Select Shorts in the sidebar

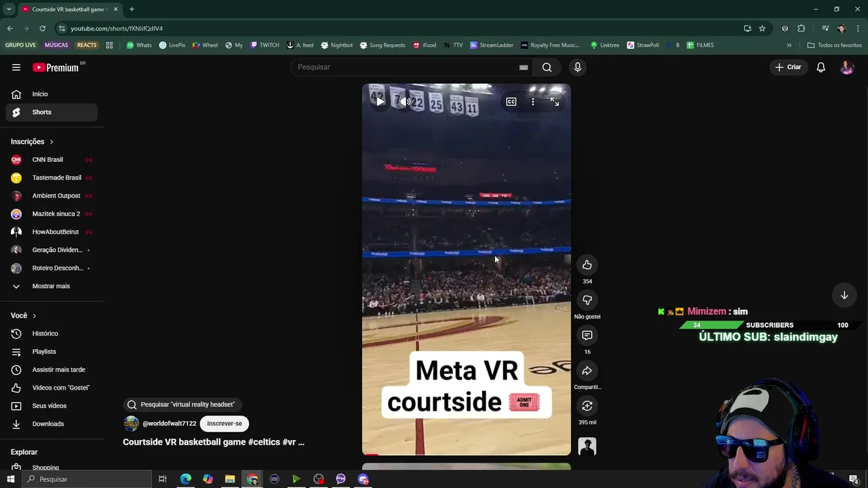point(52,112)
